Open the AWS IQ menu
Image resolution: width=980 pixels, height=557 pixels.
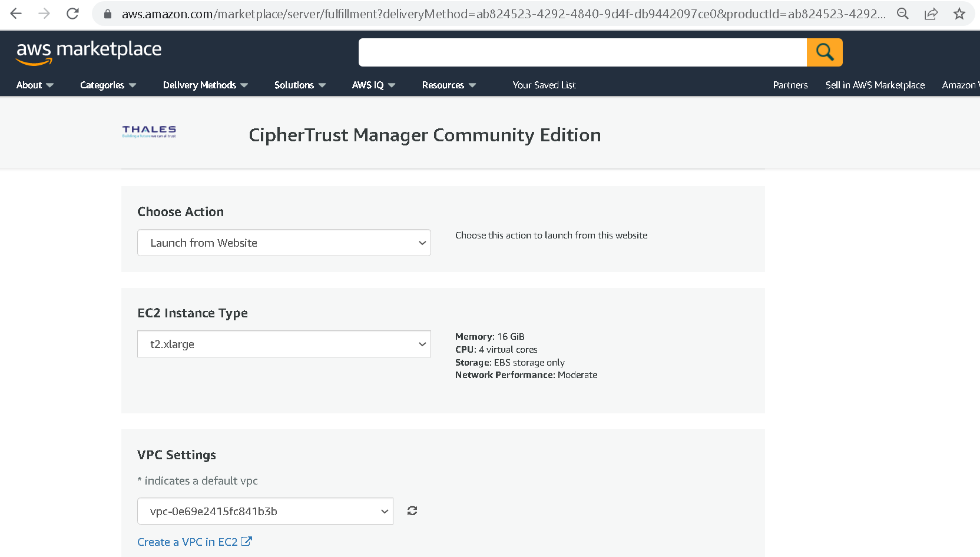pyautogui.click(x=374, y=85)
